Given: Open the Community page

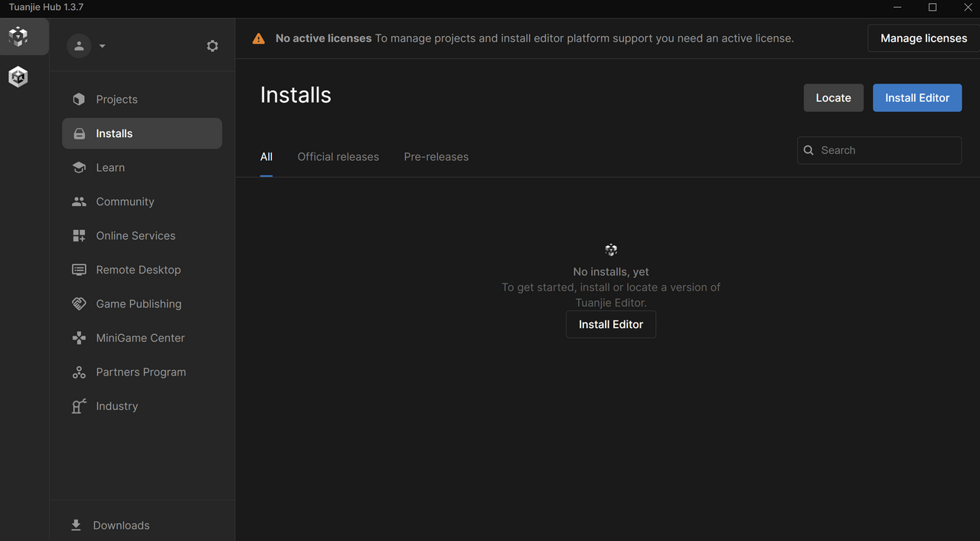Looking at the screenshot, I should pyautogui.click(x=125, y=202).
